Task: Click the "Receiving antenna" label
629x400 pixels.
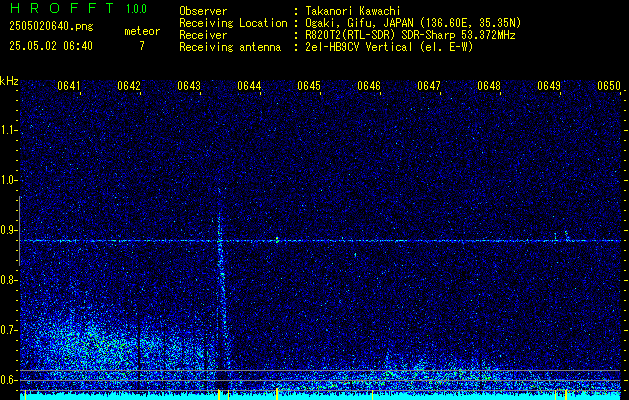Action: (230, 47)
